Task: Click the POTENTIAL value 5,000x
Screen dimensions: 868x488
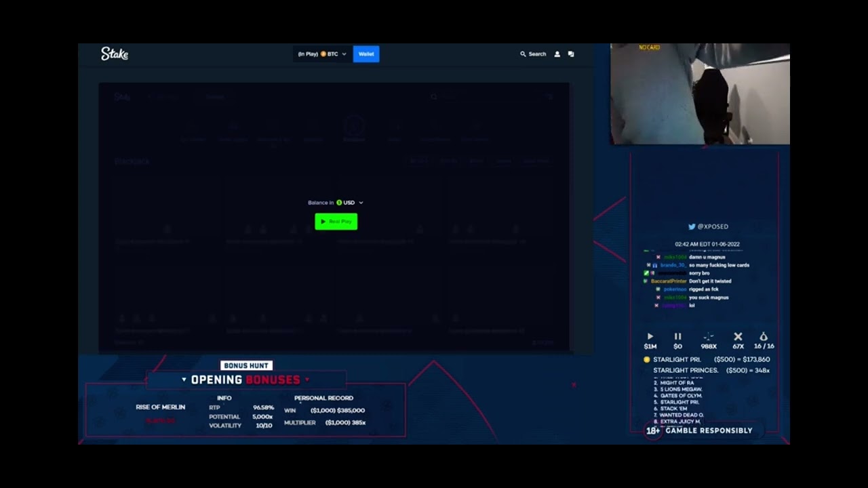Action: (262, 417)
